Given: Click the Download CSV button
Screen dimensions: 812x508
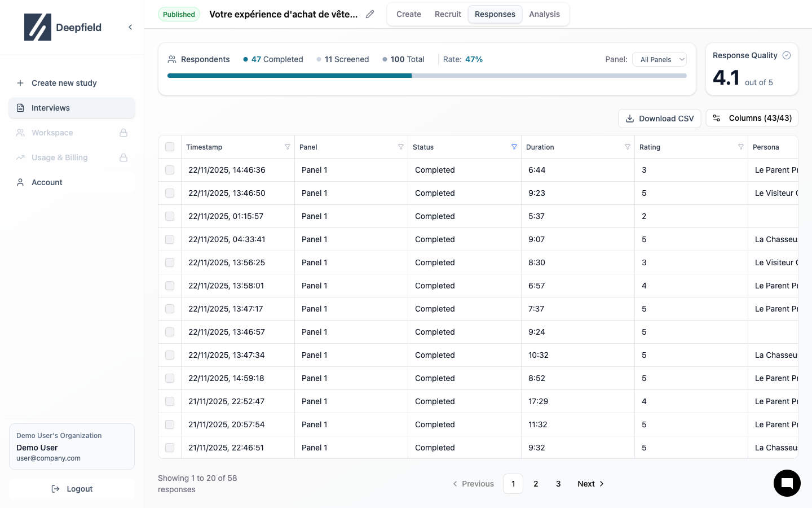Looking at the screenshot, I should 660,119.
